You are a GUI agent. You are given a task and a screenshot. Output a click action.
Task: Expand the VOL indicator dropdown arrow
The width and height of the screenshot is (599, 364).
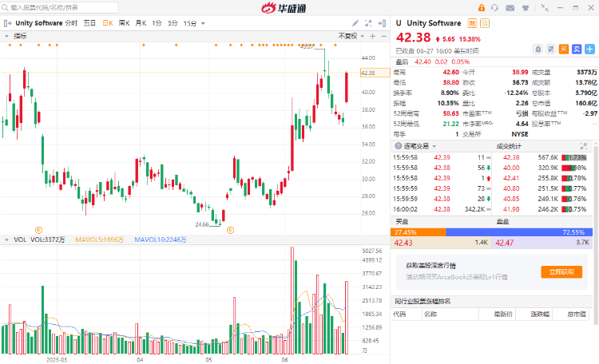pos(6,239)
